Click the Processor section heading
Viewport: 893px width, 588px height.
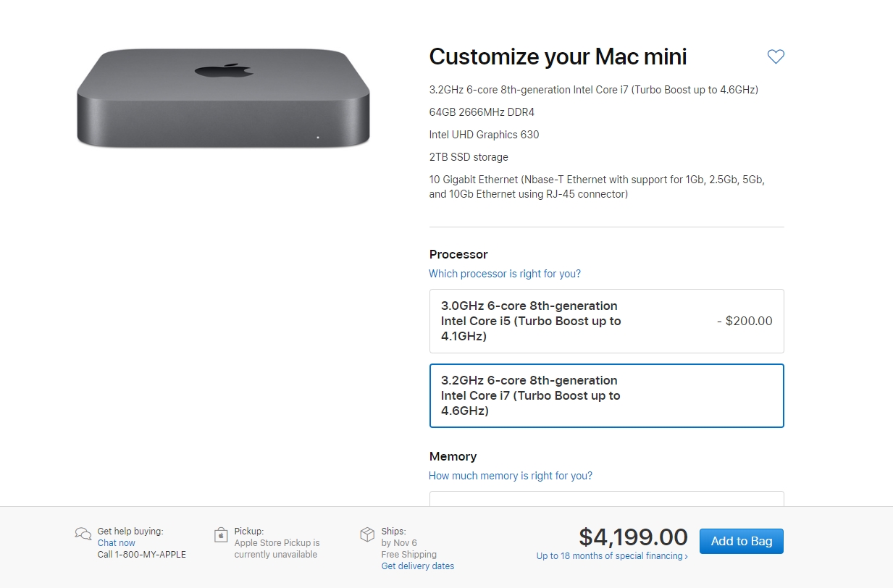click(458, 254)
